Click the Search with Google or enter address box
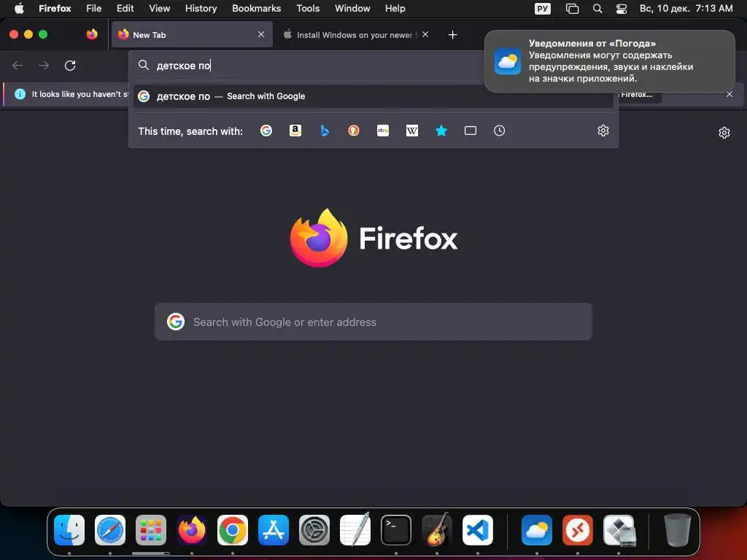The height and width of the screenshot is (560, 747). click(373, 322)
